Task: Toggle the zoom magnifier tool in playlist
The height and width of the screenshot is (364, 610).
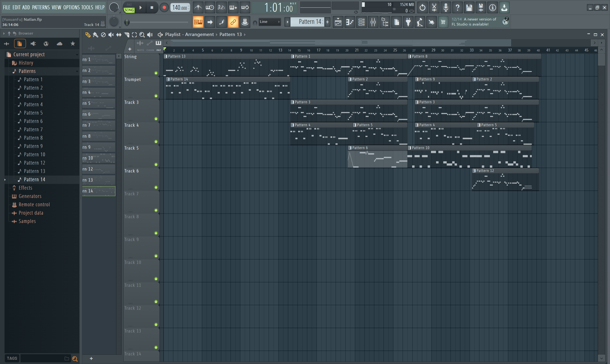Action: tap(142, 35)
